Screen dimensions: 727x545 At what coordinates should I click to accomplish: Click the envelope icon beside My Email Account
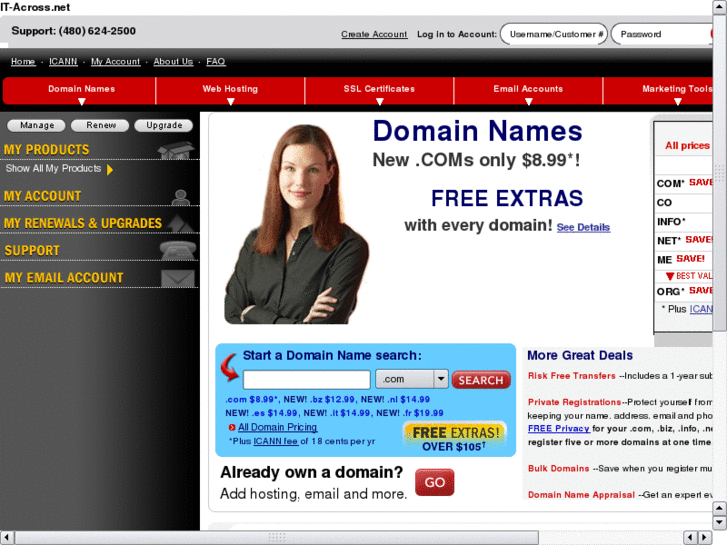pos(178,278)
